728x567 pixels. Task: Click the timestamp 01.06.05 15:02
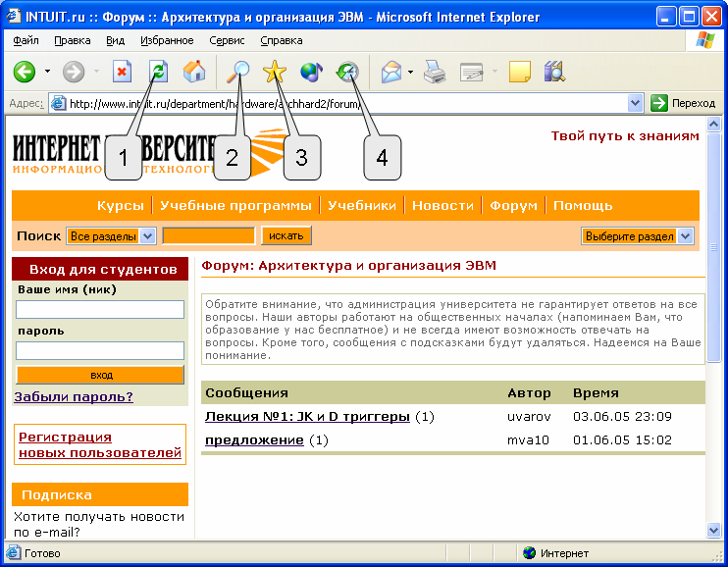coord(622,440)
